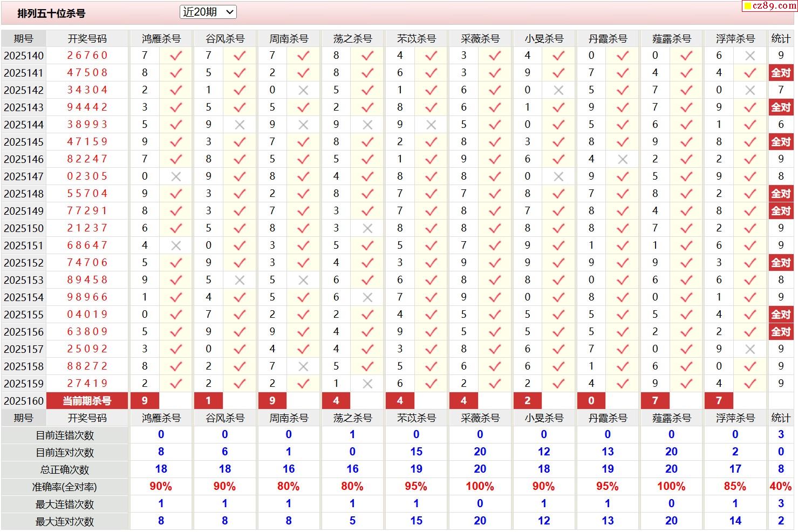Click the cross mark for 浮萍杀号 in row 2025157
798x532 pixels.
(749, 349)
